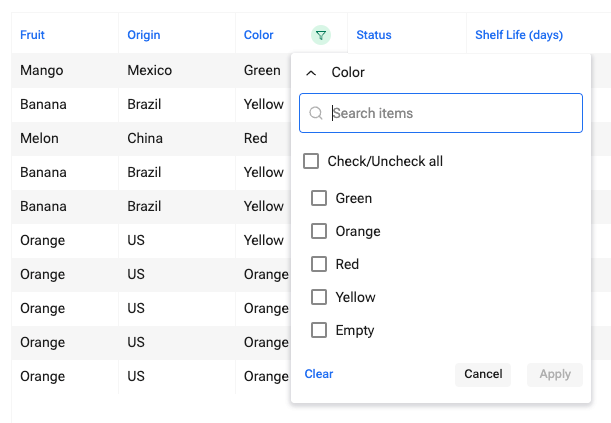This screenshot has height=423, width=611.
Task: Check the Green filter option
Action: (320, 198)
